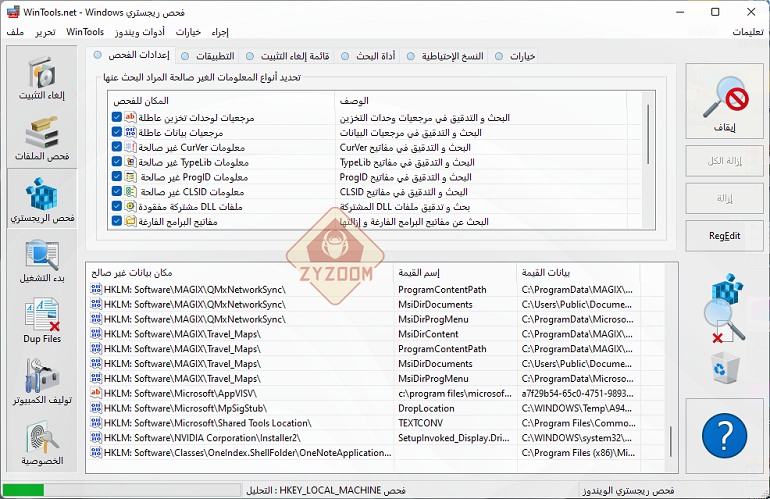Open the Privacy tool (الخصوصية) fingerprint icon
This screenshot has width=770, height=499.
coord(42,443)
